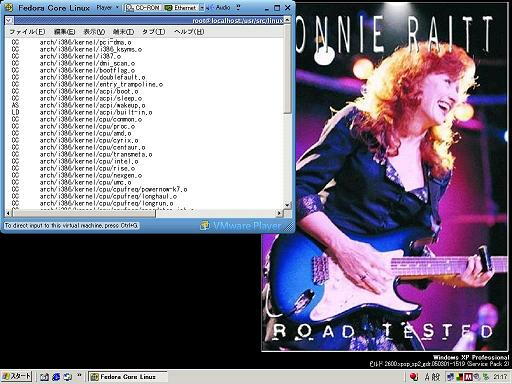This screenshot has width=512, height=384.
Task: Open the ファイル(F) menu
Action: click(x=27, y=32)
